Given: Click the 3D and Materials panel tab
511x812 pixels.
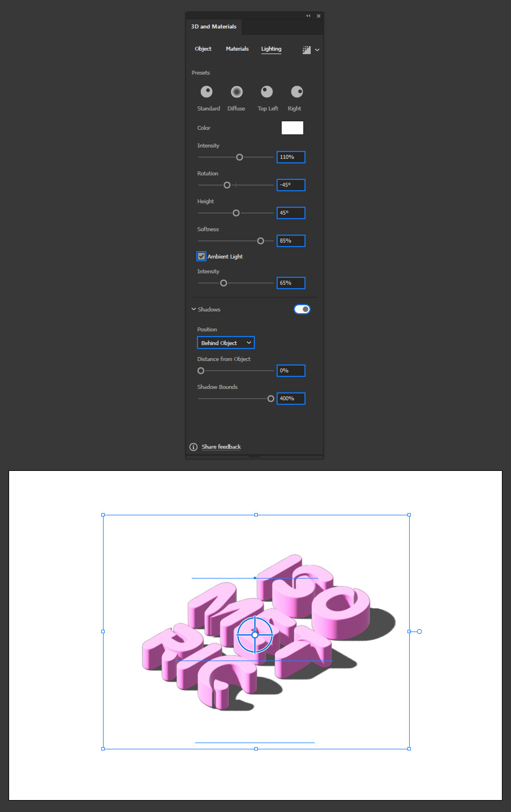Looking at the screenshot, I should coord(214,27).
